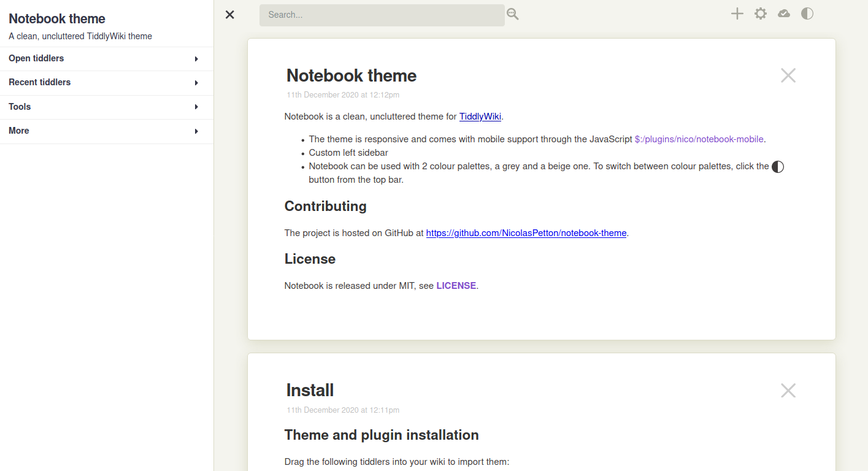Click 'Theme and plugin installation' heading
Screen dimensions: 868x471
coord(382,435)
